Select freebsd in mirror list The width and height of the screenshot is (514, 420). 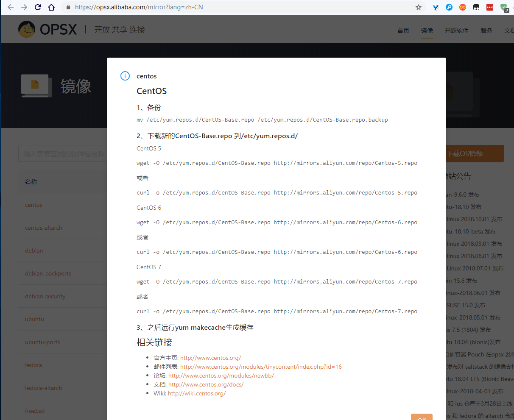[x=35, y=411]
